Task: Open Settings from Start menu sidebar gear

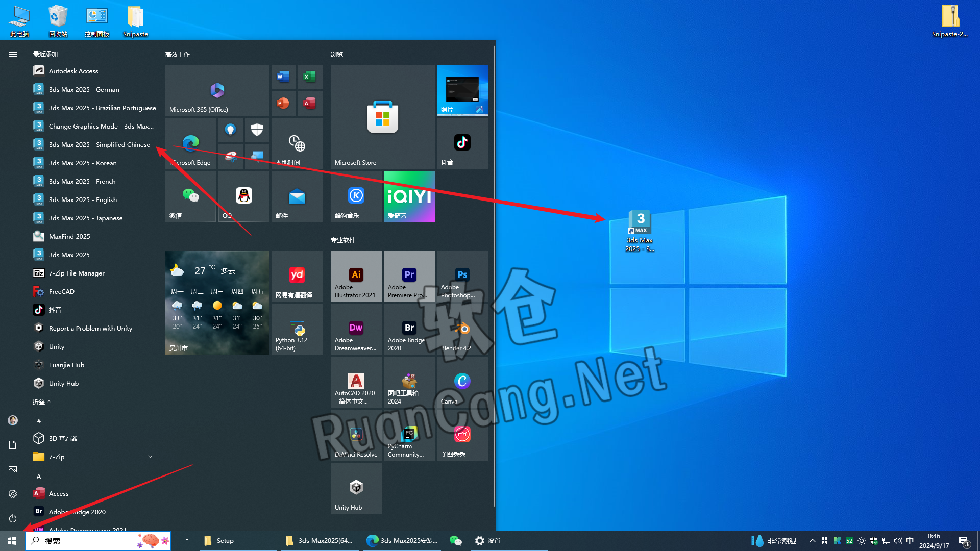Action: pyautogui.click(x=13, y=494)
